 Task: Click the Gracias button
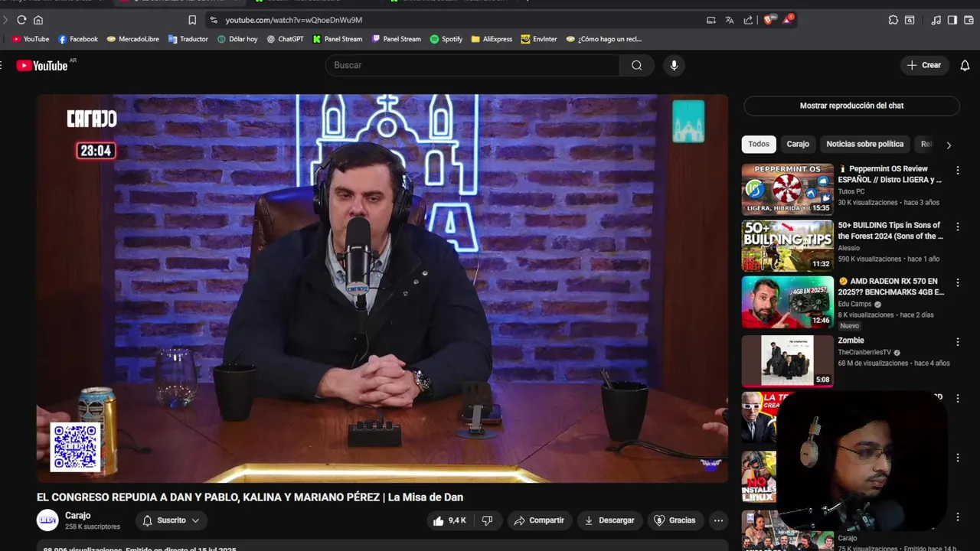[675, 520]
